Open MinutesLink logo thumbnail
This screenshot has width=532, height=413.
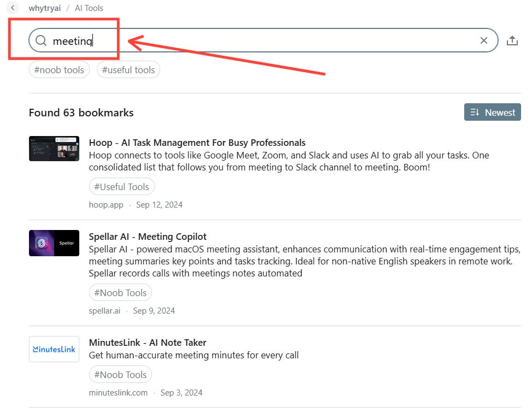54,349
